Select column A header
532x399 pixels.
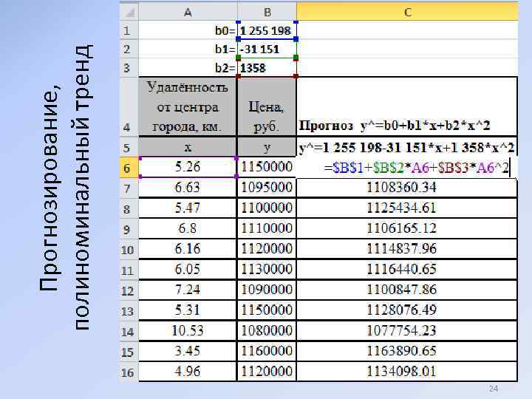coord(188,12)
